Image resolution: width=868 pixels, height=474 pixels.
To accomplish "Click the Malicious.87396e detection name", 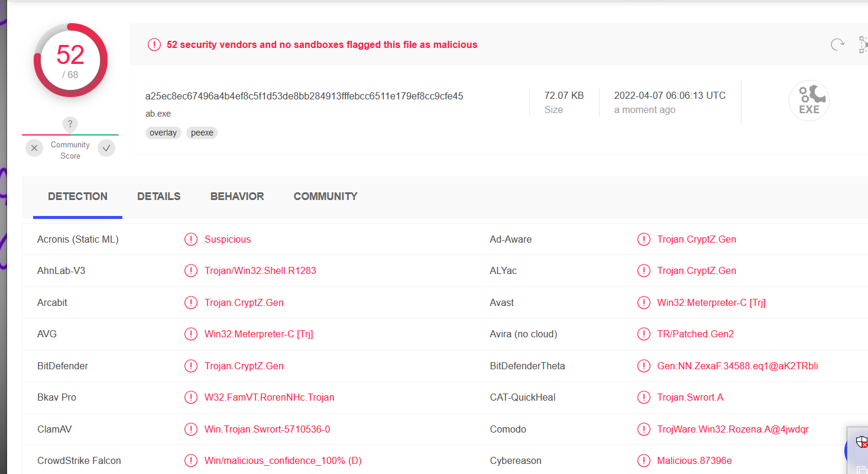I will tap(695, 460).
